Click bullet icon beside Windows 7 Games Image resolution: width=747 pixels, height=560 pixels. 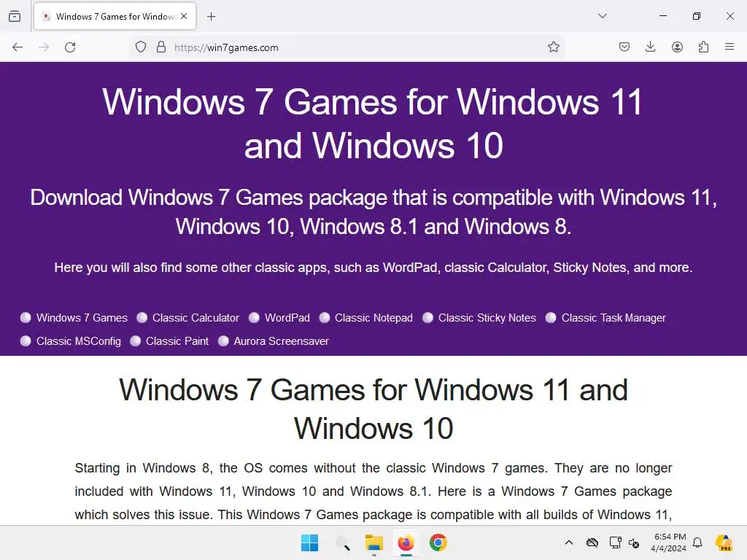pyautogui.click(x=26, y=318)
